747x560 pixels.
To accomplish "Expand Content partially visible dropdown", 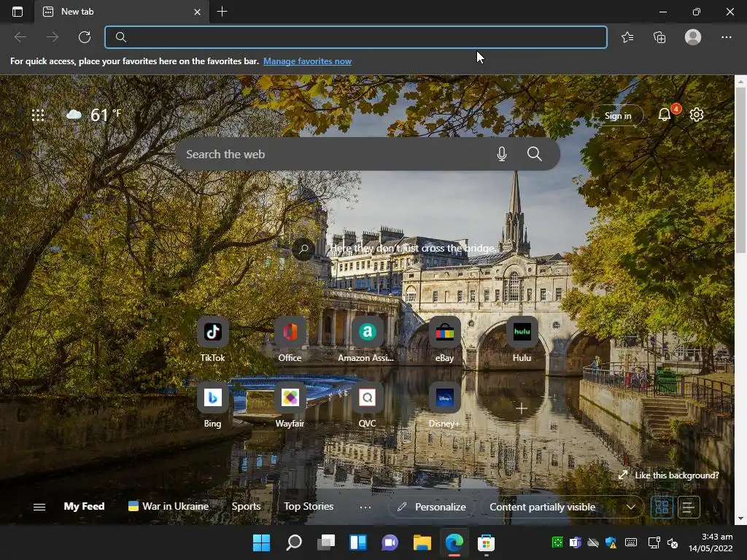I will click(x=562, y=507).
